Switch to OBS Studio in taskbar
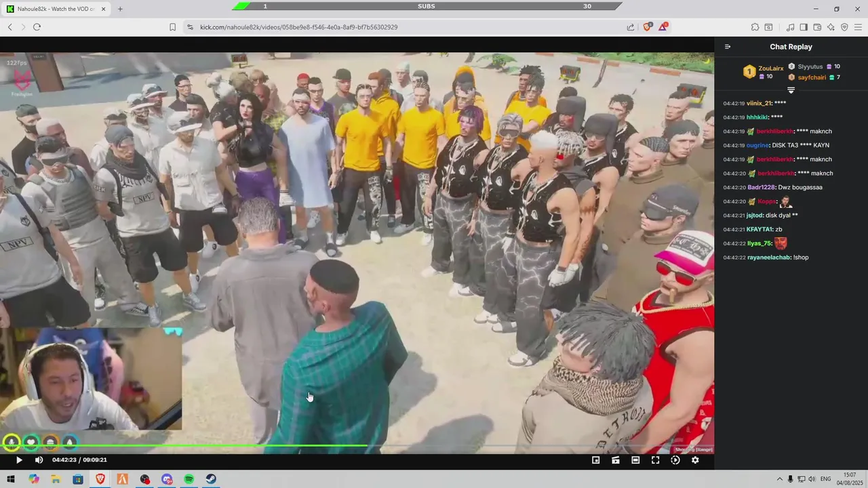This screenshot has height=488, width=868. coord(145,479)
